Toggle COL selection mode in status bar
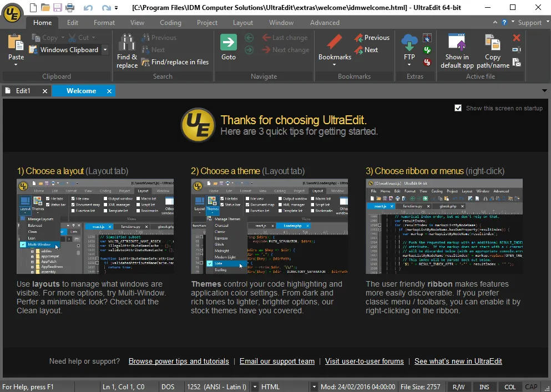551x392 pixels. coord(509,386)
